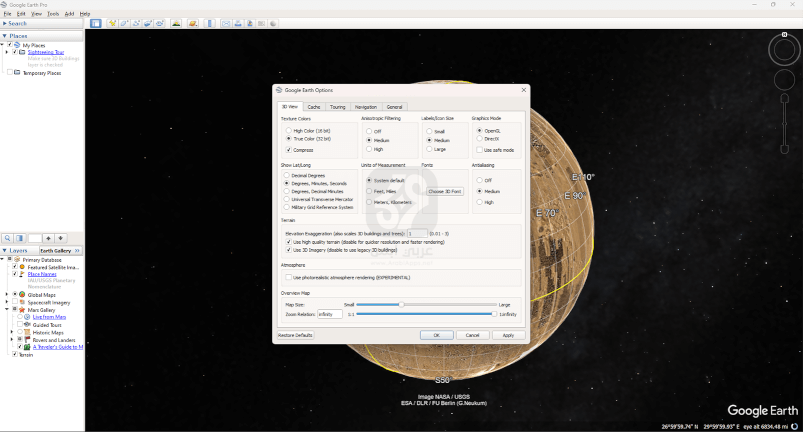
Task: Select Large labels/icon size
Action: pos(429,149)
